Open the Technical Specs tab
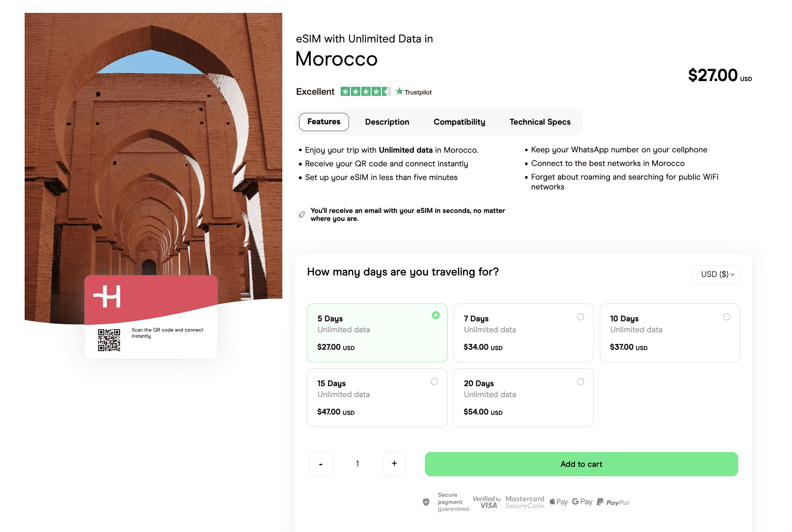The width and height of the screenshot is (792, 532). [540, 122]
